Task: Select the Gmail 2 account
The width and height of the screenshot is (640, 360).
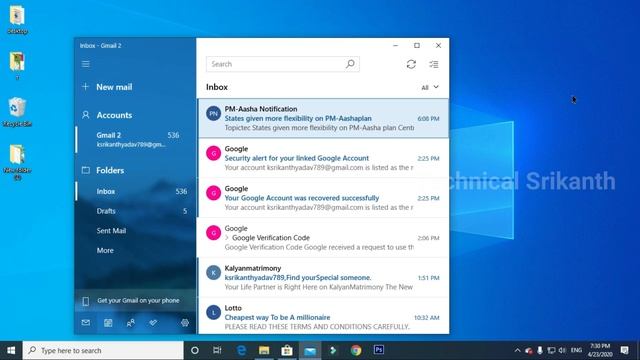Action: coord(135,140)
